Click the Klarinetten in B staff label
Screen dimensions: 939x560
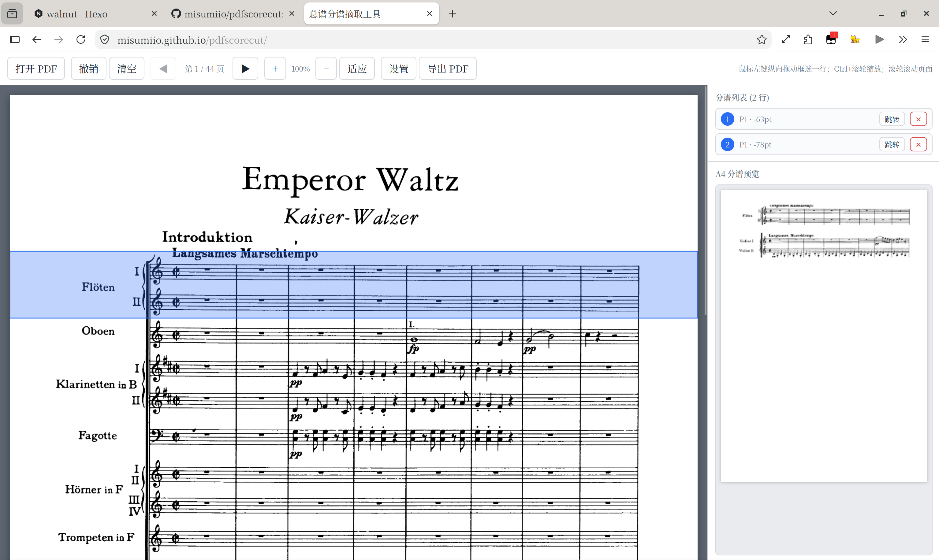(96, 384)
